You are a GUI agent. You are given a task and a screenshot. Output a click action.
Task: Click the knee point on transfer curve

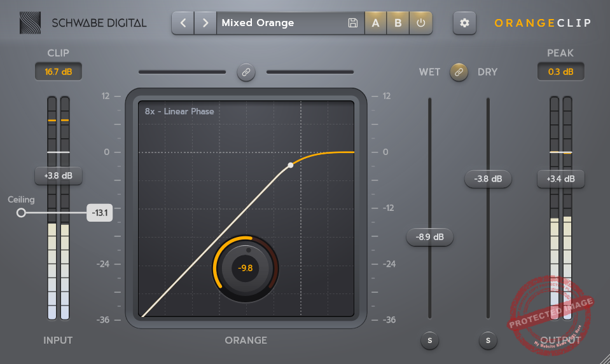pos(290,165)
